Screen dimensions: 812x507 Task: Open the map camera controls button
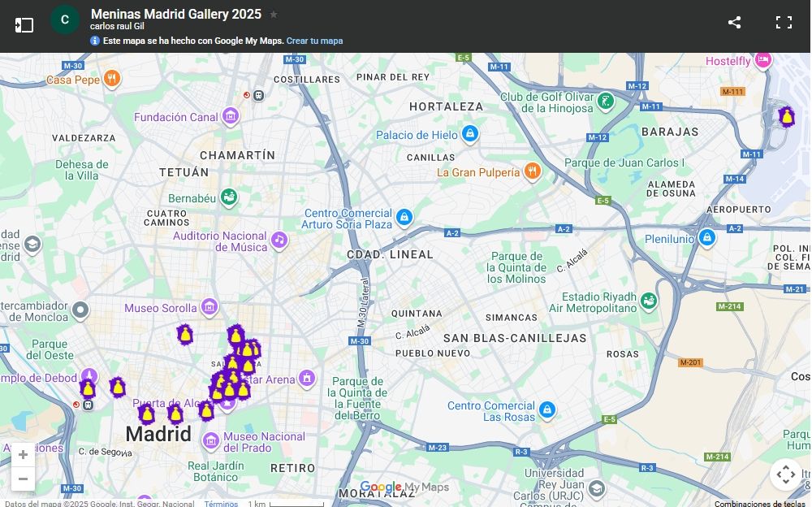tap(784, 474)
